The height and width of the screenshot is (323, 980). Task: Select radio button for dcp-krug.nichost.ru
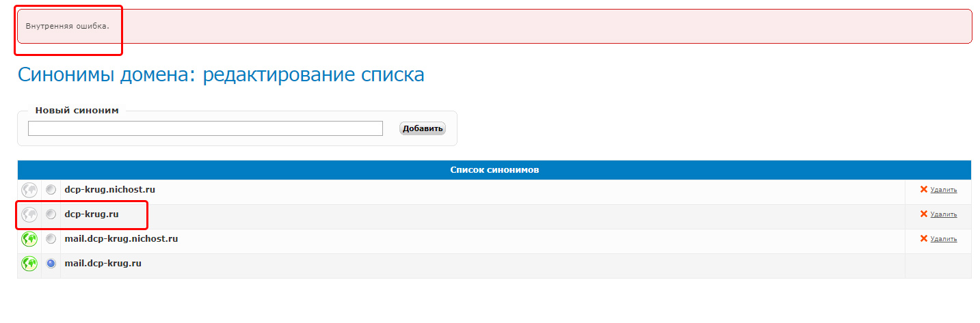pos(51,190)
